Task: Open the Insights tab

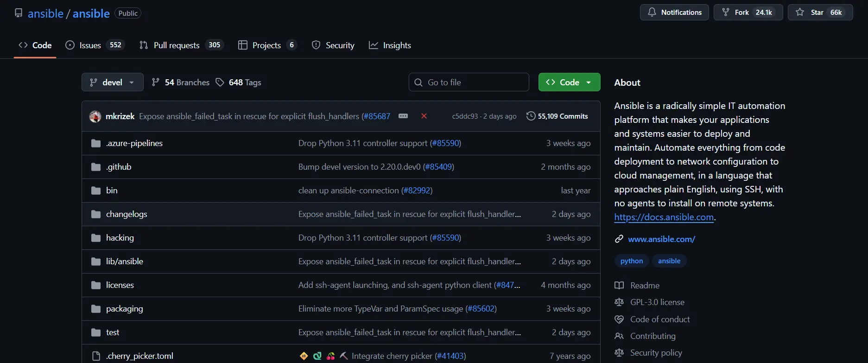Action: pyautogui.click(x=390, y=45)
